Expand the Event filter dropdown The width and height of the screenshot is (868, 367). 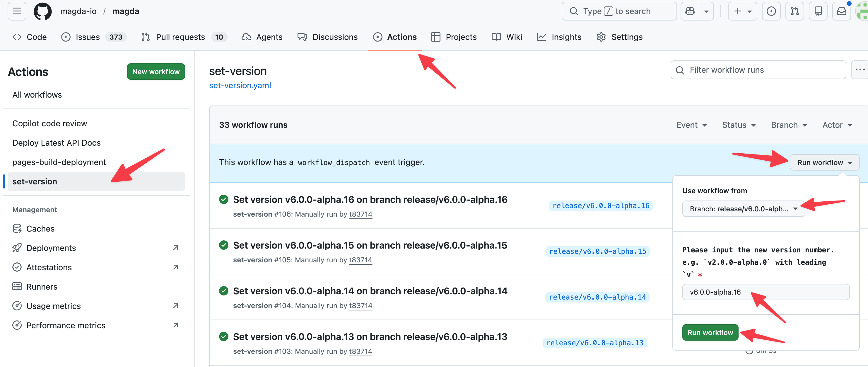point(691,125)
